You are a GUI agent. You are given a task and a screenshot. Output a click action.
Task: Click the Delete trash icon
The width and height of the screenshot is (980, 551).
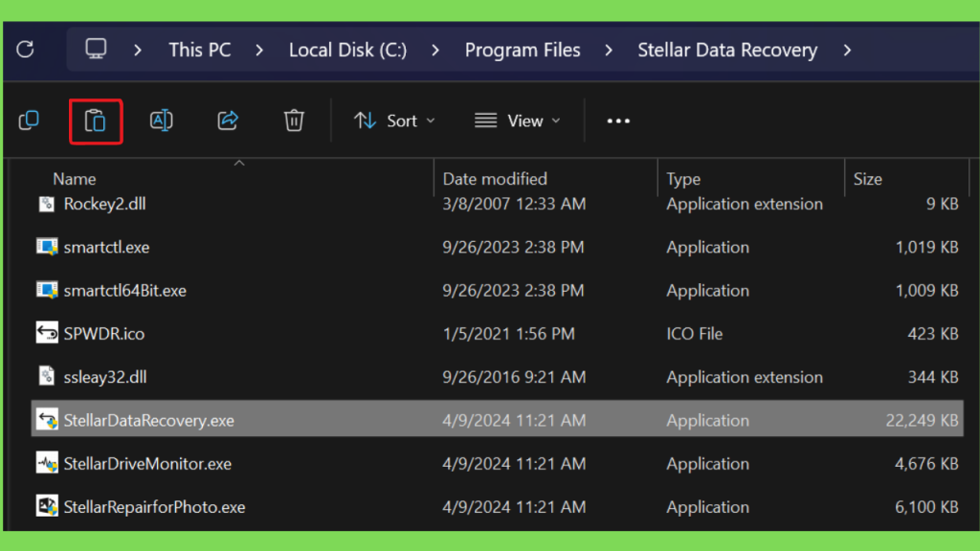click(x=294, y=121)
